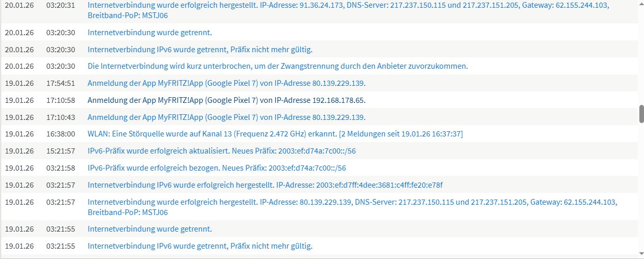644x259 pixels.
Task: Click the 19.01.26 03:21:55 'Internetverbindung wurde getrennt' entry
Action: pyautogui.click(x=149, y=229)
